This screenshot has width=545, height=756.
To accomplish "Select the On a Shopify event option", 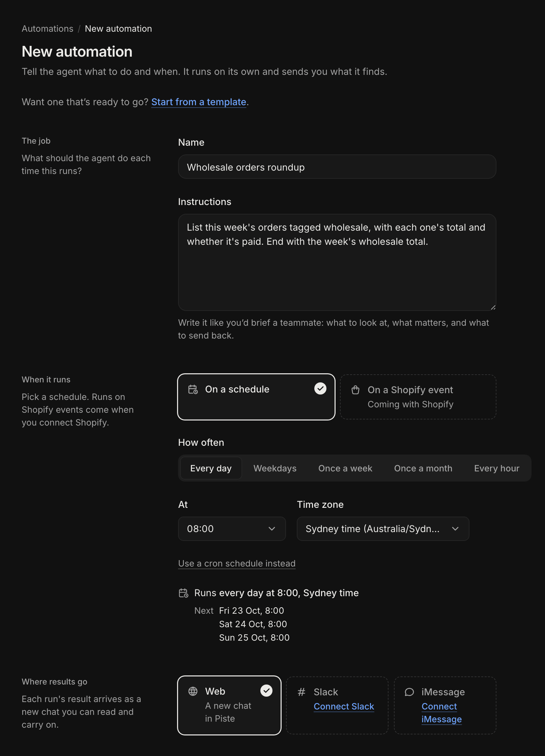I will (418, 397).
